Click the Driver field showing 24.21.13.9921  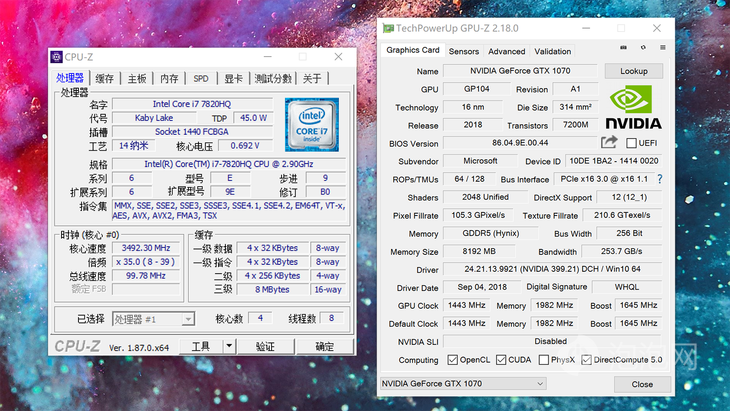coord(552,269)
